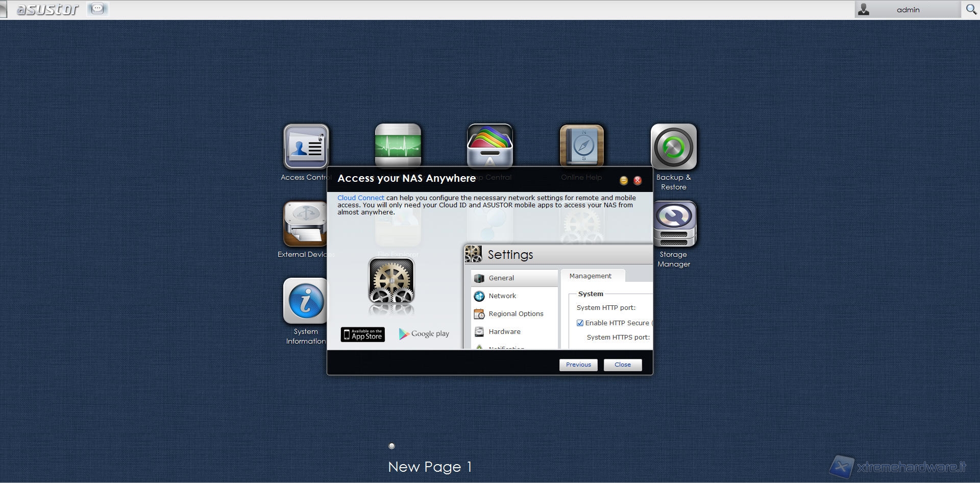Click the Cloud Connect link

(360, 198)
